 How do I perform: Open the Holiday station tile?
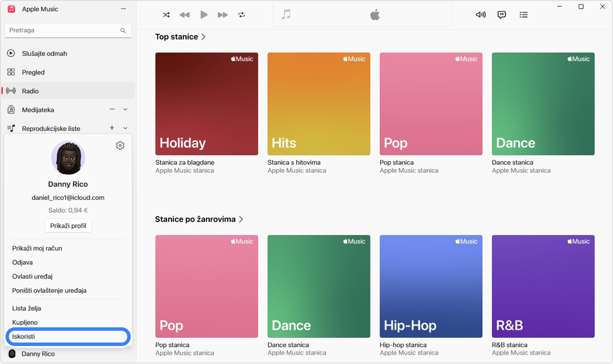(207, 104)
